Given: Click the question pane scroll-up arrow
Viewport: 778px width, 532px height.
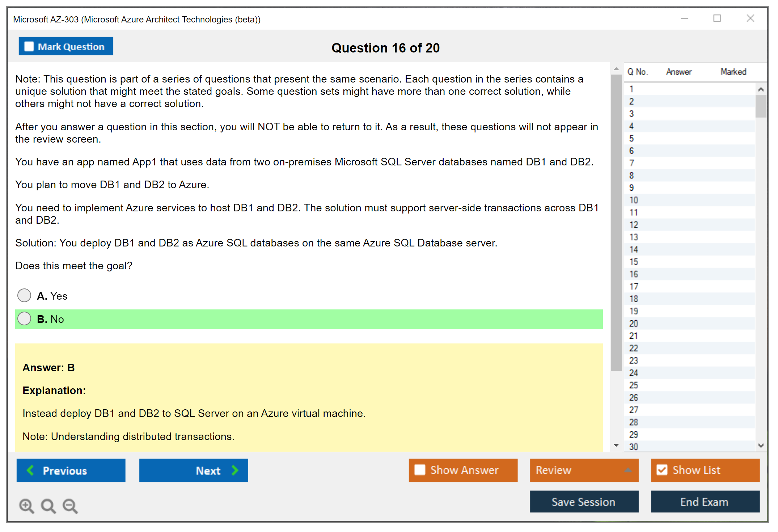Looking at the screenshot, I should (x=616, y=69).
